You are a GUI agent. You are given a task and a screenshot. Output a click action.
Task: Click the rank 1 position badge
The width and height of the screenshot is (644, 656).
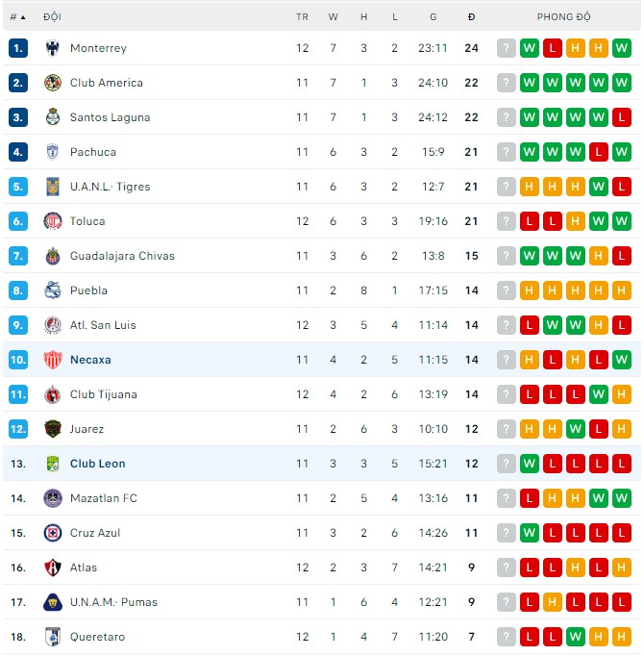18,48
